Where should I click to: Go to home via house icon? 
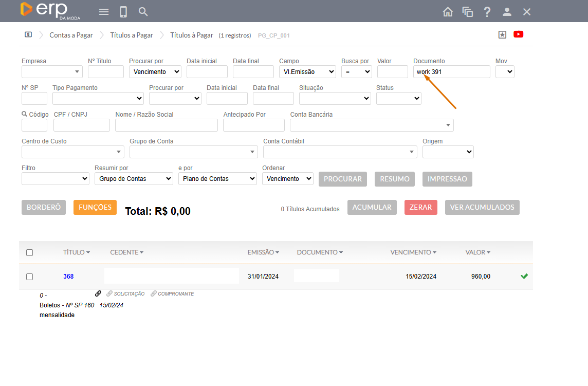click(x=448, y=12)
